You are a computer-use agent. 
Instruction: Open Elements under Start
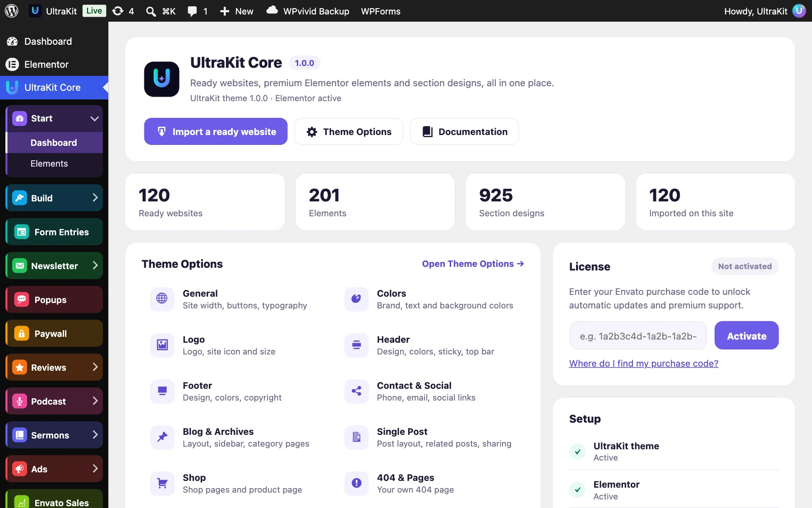pos(54,163)
